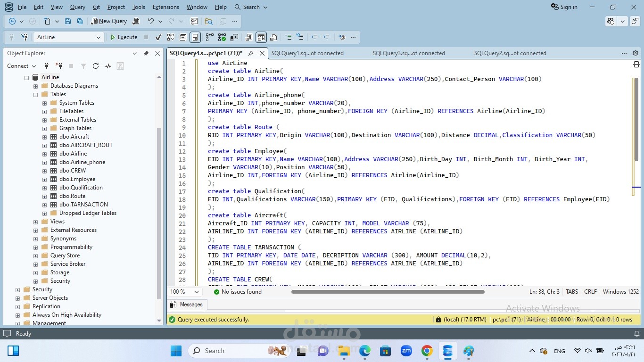Viewport: 644px width, 362px height.
Task: Expand the Views folder
Action: click(x=35, y=222)
